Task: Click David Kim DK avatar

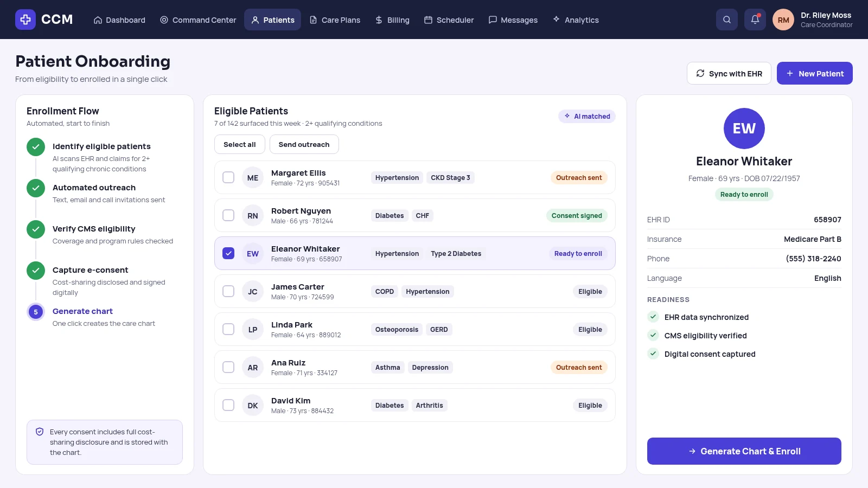Action: click(x=253, y=405)
